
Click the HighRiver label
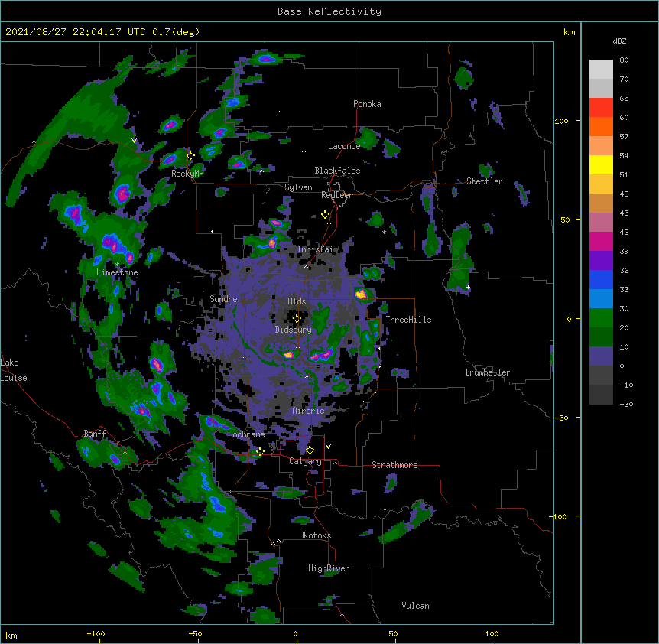pyautogui.click(x=329, y=568)
